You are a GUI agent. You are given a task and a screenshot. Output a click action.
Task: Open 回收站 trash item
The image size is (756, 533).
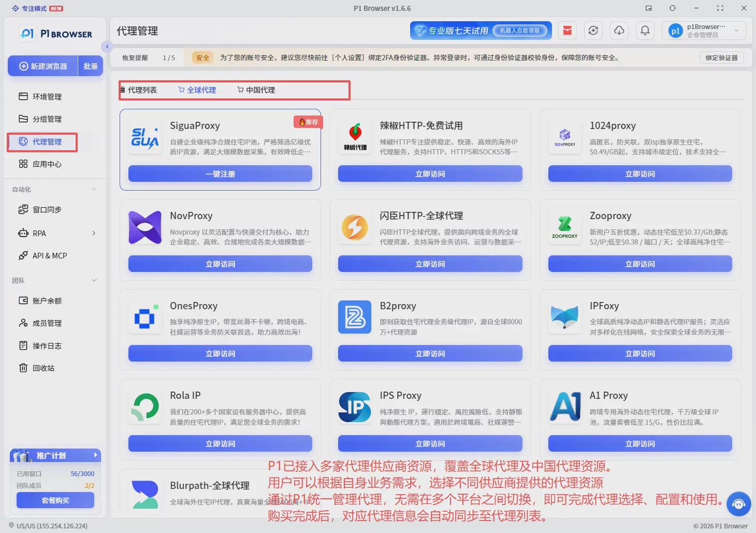pos(36,368)
